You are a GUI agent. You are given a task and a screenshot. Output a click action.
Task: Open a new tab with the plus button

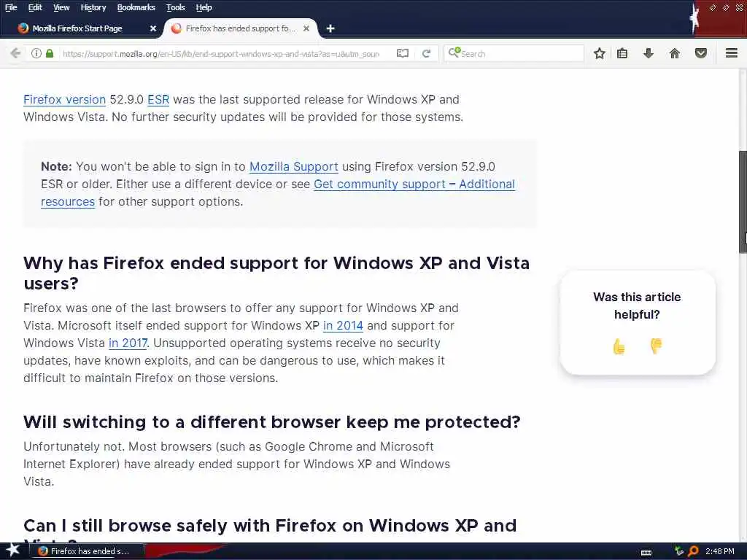pos(330,28)
